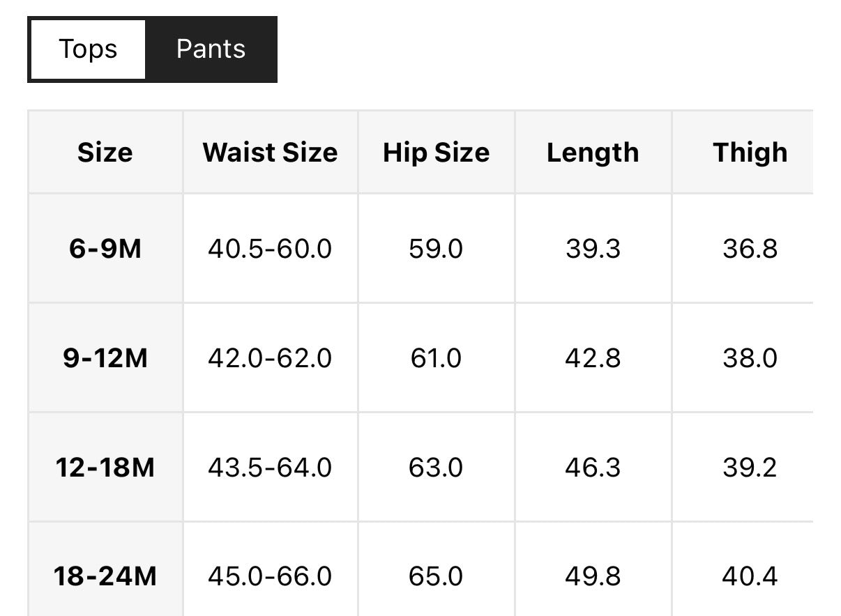Screen dimensions: 841x616
Task: Click the Thigh column header
Action: click(750, 153)
